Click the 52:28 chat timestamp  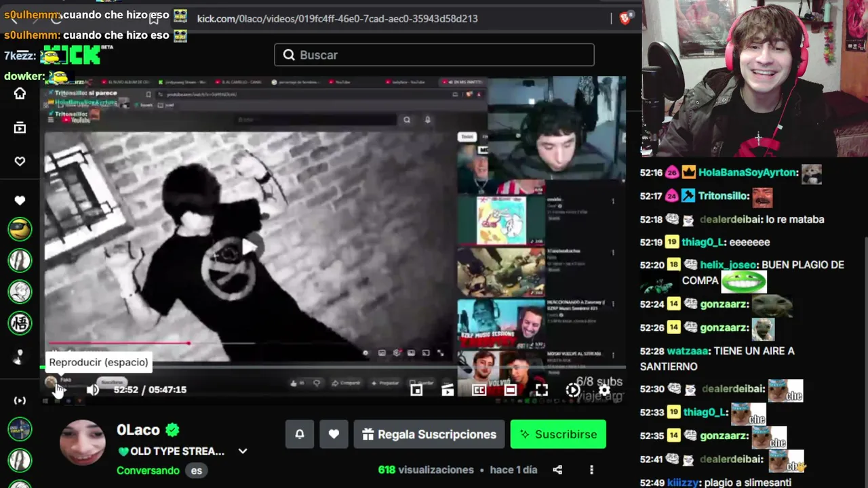point(651,351)
